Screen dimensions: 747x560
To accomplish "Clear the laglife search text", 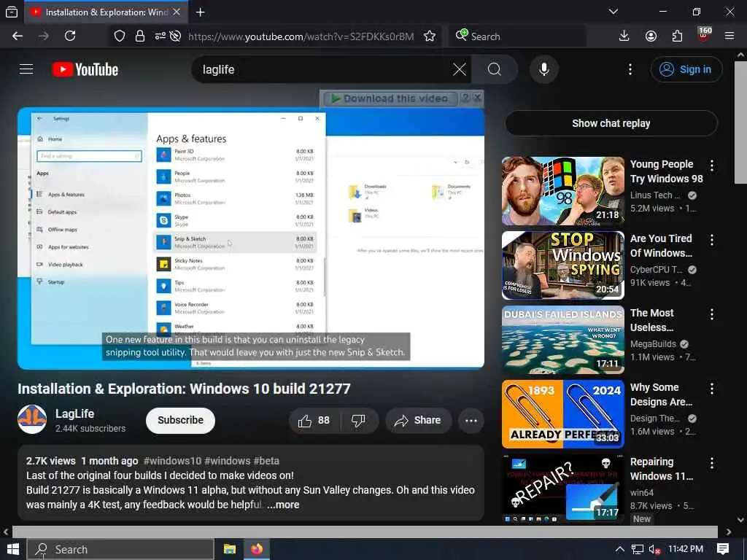I will (x=460, y=69).
